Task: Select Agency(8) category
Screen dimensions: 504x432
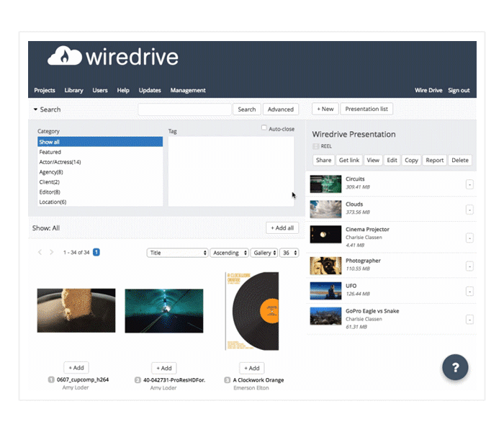Action: point(100,172)
